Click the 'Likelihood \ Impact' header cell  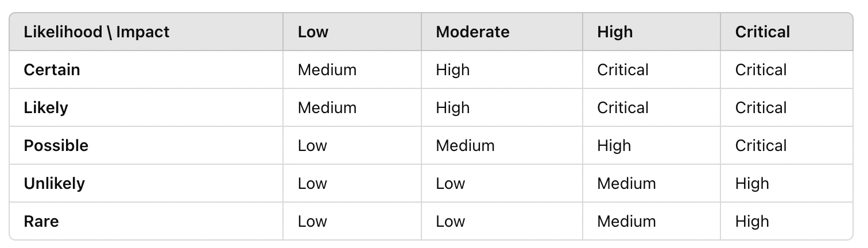(x=96, y=32)
